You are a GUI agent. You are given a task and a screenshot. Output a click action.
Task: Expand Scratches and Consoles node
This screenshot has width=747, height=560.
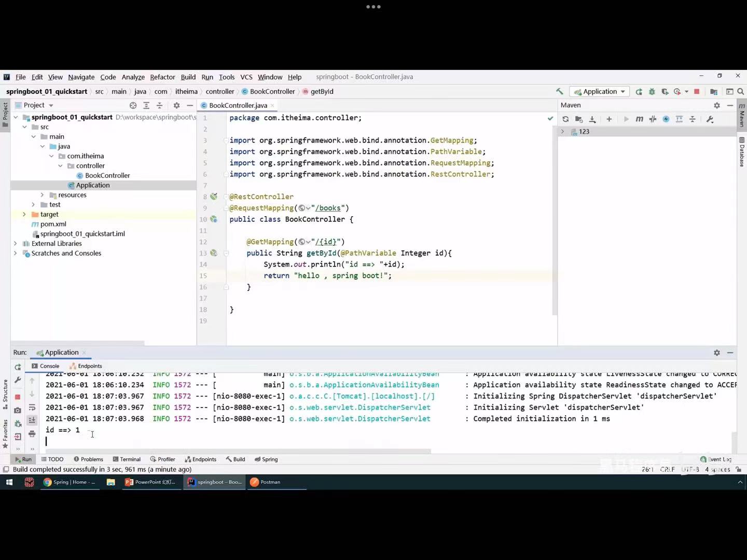[15, 253]
